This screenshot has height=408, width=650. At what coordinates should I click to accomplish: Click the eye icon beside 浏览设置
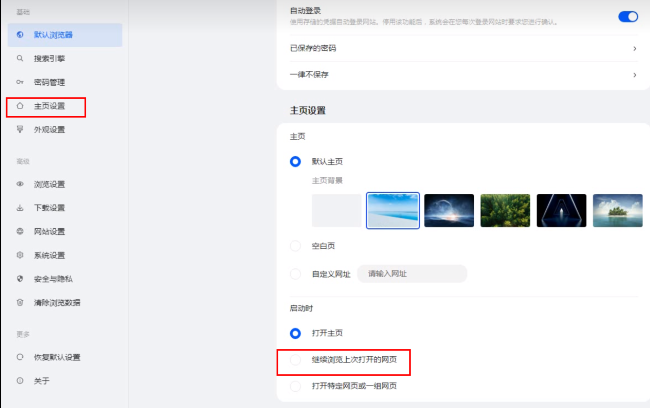(20, 184)
